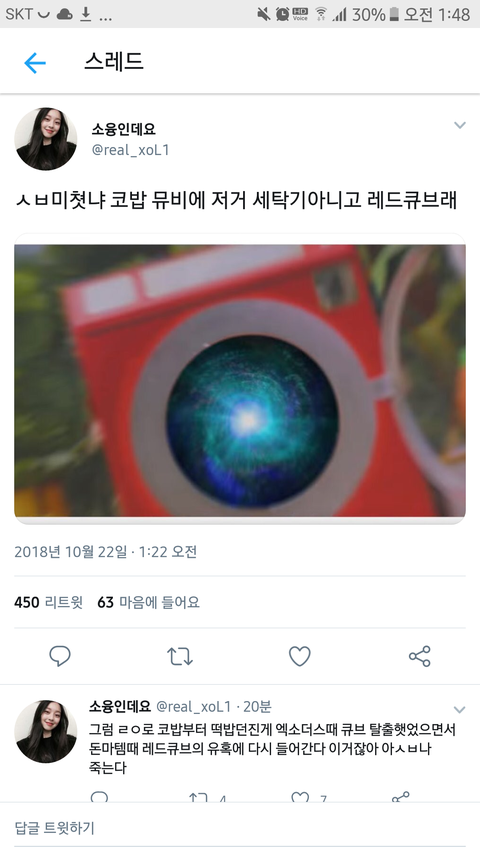Tap the download icon in status bar
The width and height of the screenshot is (480, 853).
tap(85, 14)
